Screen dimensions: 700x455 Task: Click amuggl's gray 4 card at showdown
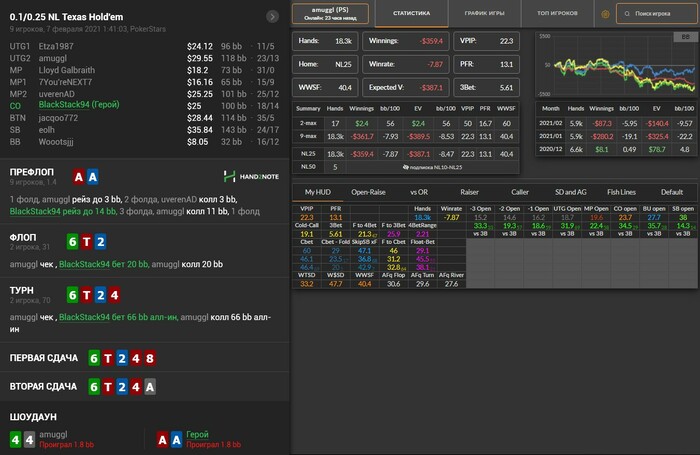29,440
